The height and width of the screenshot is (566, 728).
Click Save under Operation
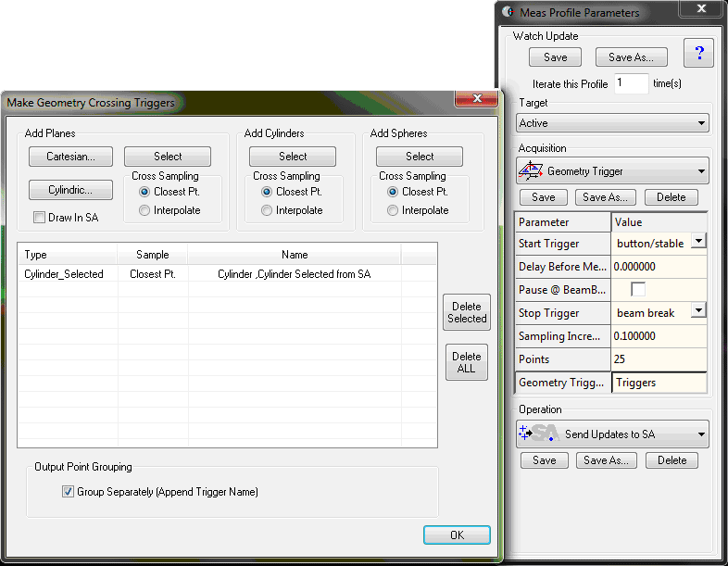coord(544,460)
